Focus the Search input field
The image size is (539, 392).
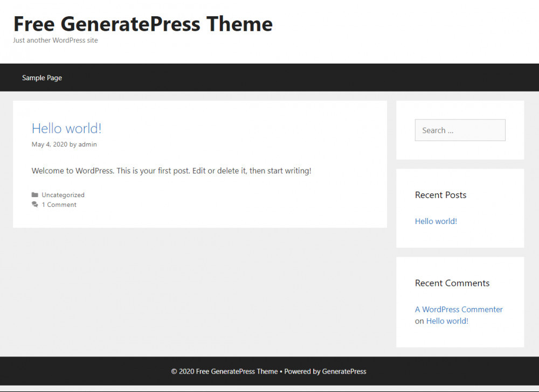click(x=460, y=130)
